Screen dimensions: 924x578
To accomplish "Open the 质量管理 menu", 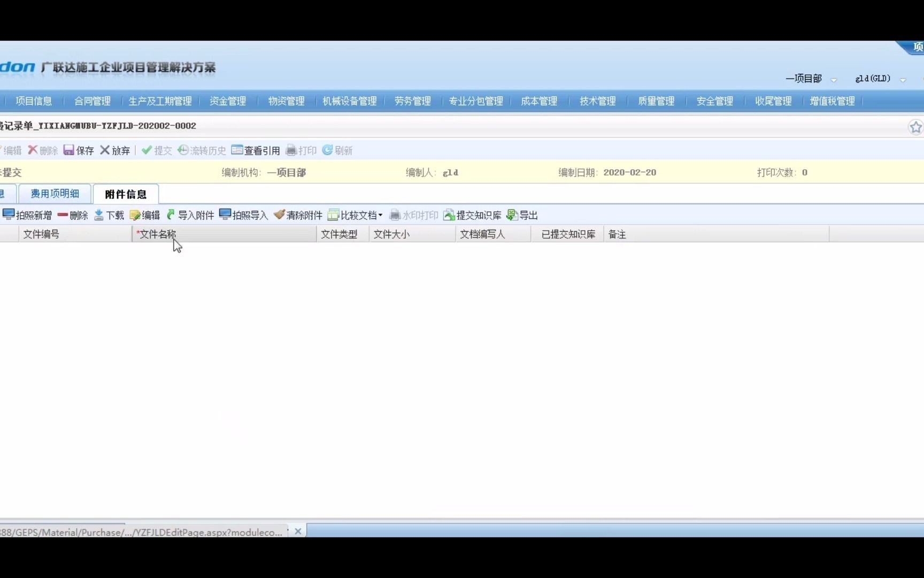I will click(656, 101).
